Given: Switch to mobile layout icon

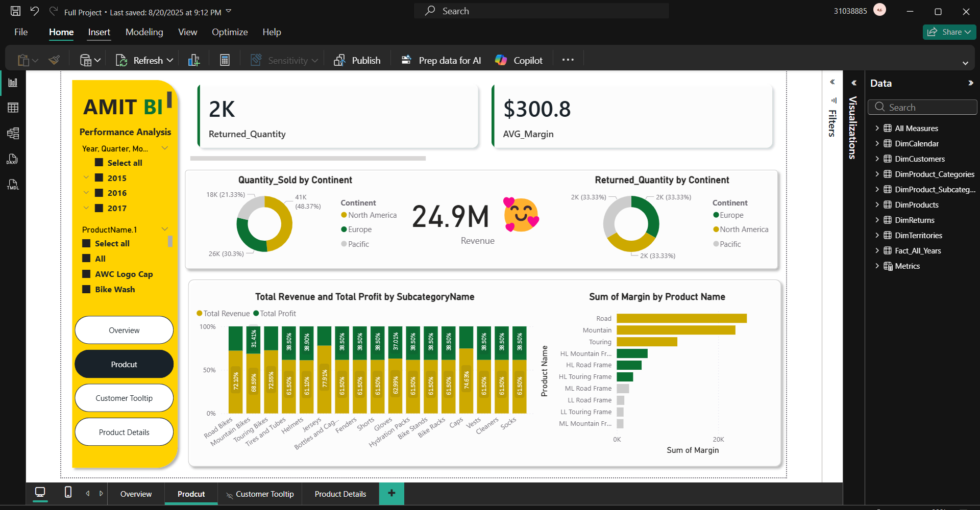Looking at the screenshot, I should point(68,493).
